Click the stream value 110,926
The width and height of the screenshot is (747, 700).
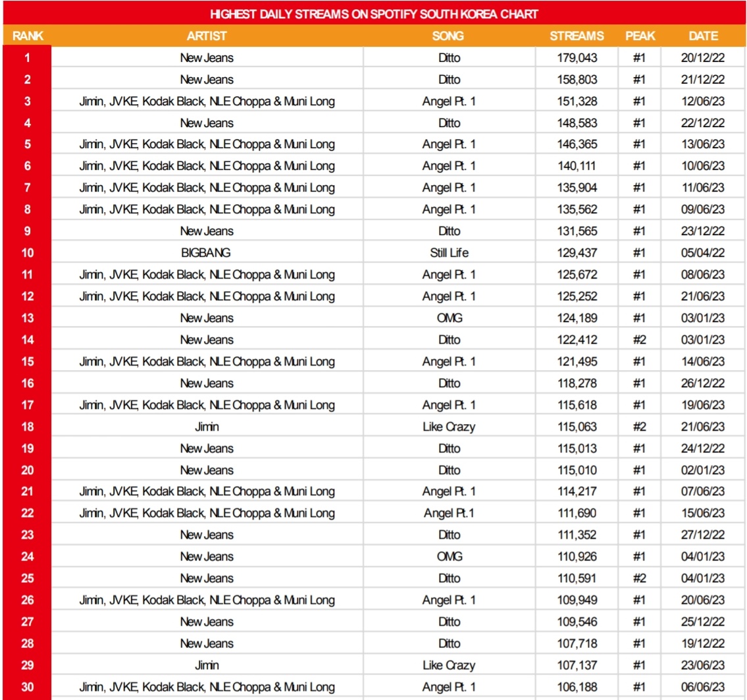click(x=577, y=556)
